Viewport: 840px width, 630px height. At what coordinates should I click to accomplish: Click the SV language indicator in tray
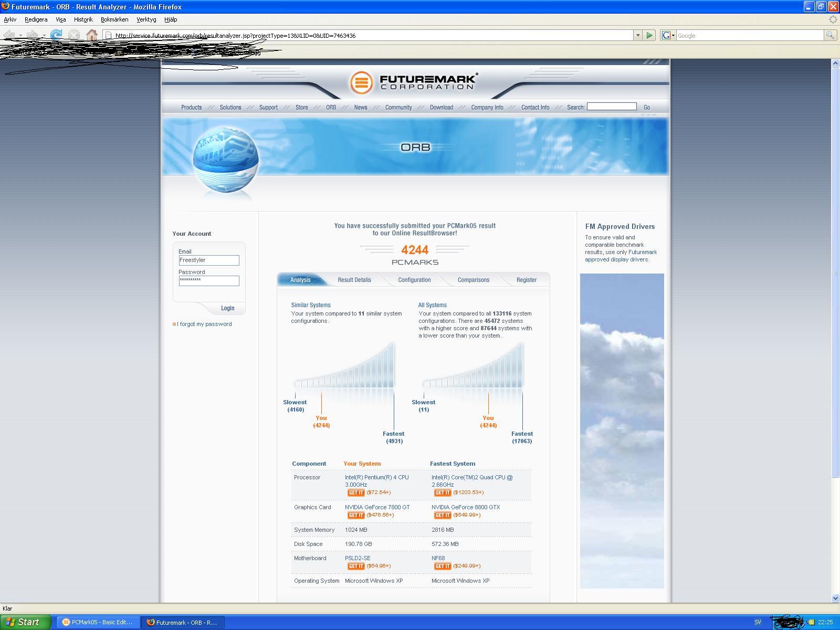tap(758, 622)
